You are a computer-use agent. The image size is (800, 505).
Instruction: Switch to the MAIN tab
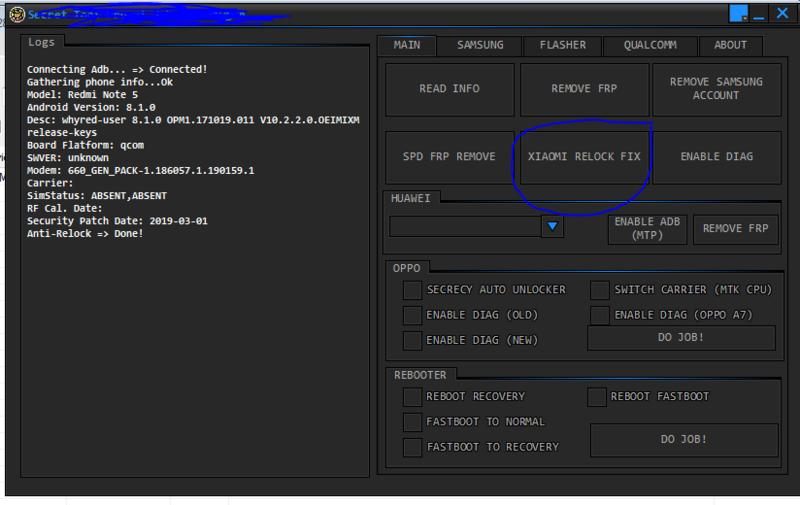click(407, 45)
